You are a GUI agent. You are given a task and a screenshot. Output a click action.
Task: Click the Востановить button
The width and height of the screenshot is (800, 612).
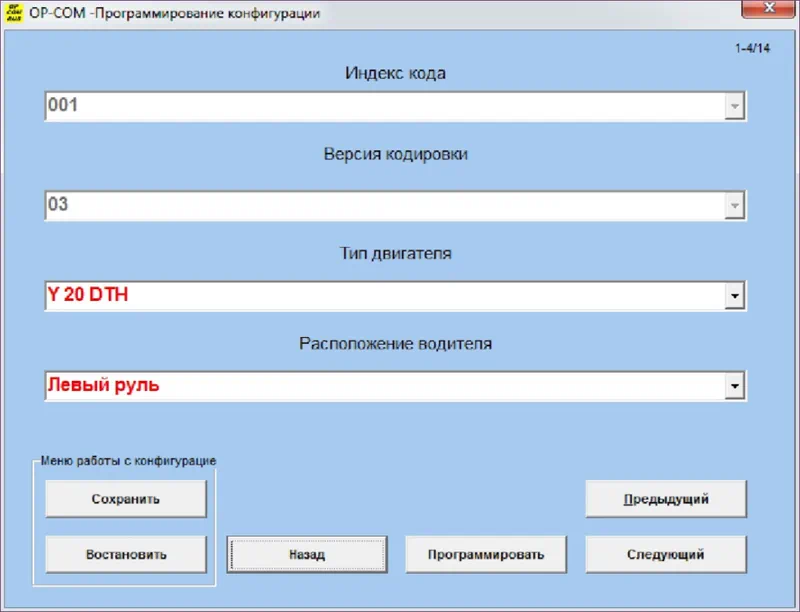click(x=126, y=554)
